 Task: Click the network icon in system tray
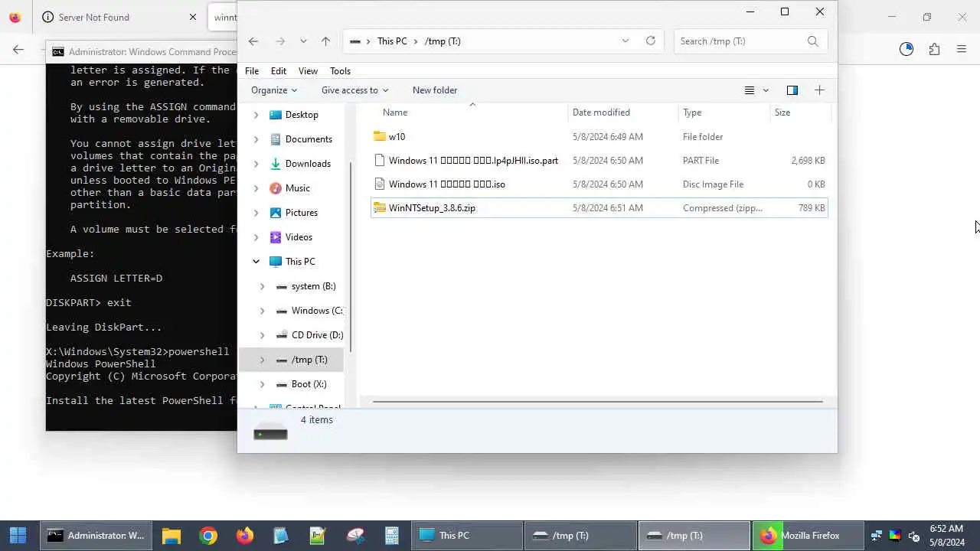pyautogui.click(x=877, y=536)
